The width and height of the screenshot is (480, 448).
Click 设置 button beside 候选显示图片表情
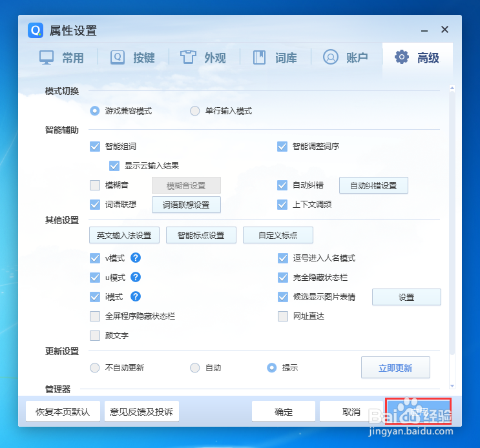406,297
